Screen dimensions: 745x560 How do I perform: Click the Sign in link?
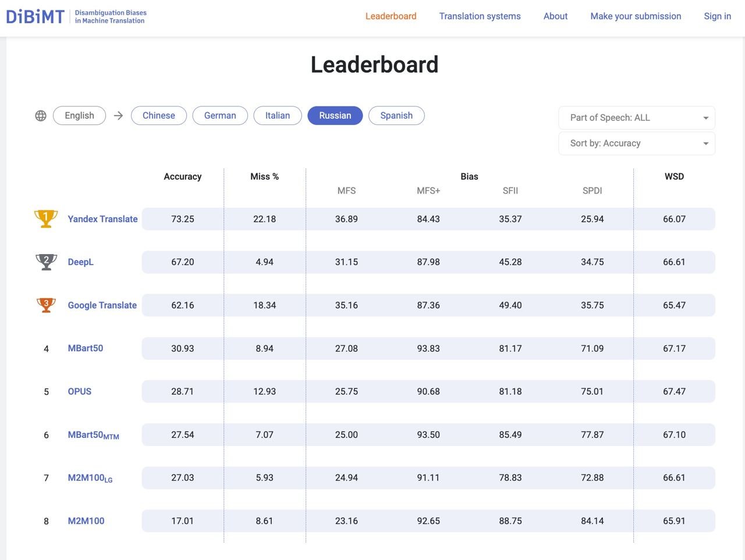click(717, 16)
